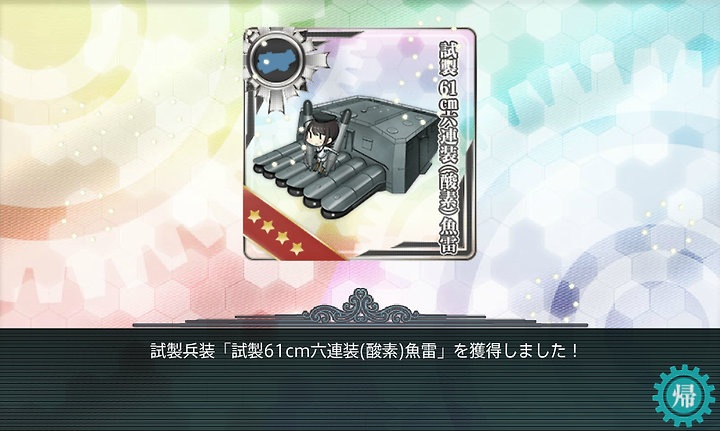Select the torpedo equipment card
This screenshot has height=431, width=720.
click(359, 144)
